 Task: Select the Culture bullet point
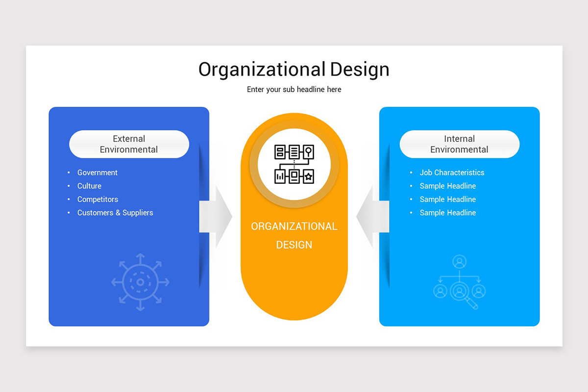click(89, 186)
